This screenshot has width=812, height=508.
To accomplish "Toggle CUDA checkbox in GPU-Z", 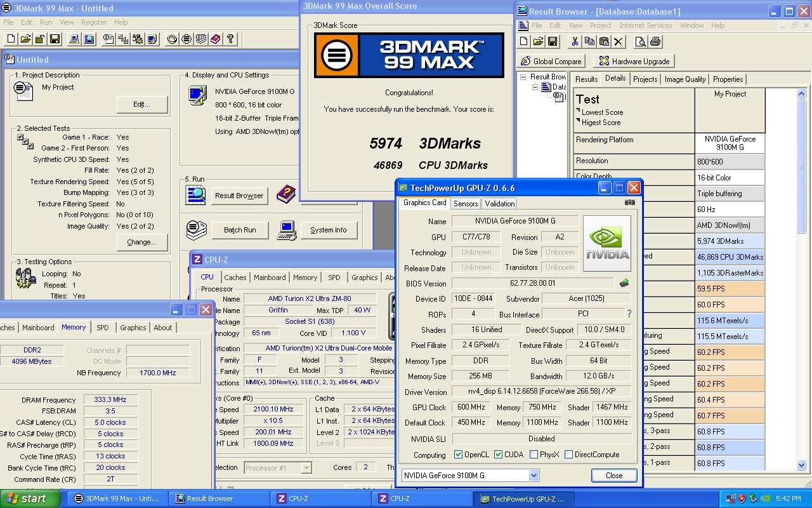I will (x=499, y=455).
